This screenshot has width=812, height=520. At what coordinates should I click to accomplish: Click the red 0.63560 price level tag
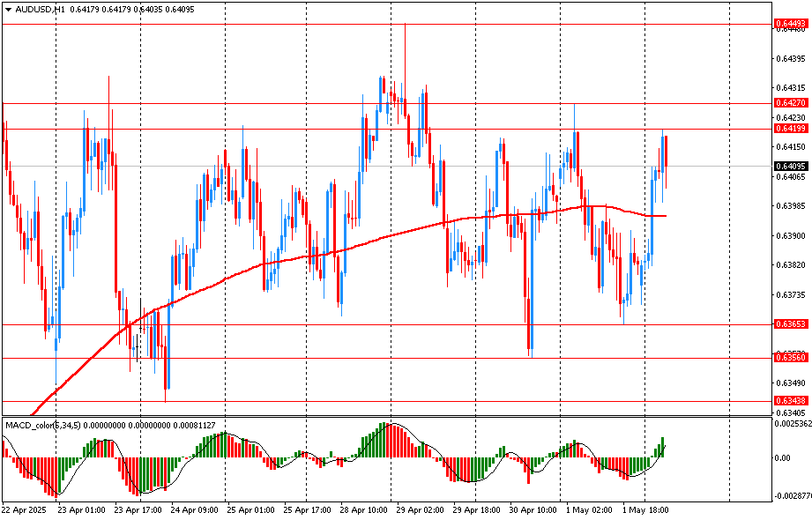point(790,358)
